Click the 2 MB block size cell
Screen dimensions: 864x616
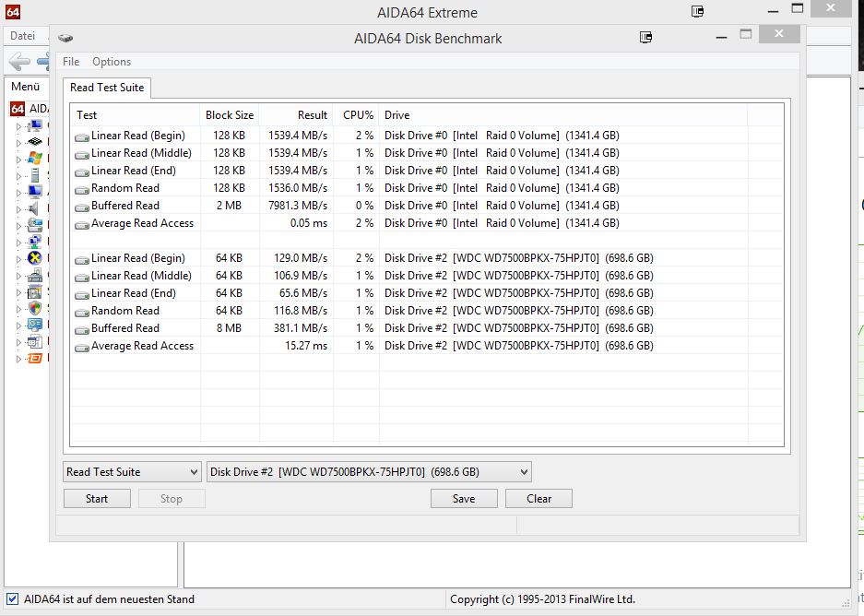click(x=230, y=206)
